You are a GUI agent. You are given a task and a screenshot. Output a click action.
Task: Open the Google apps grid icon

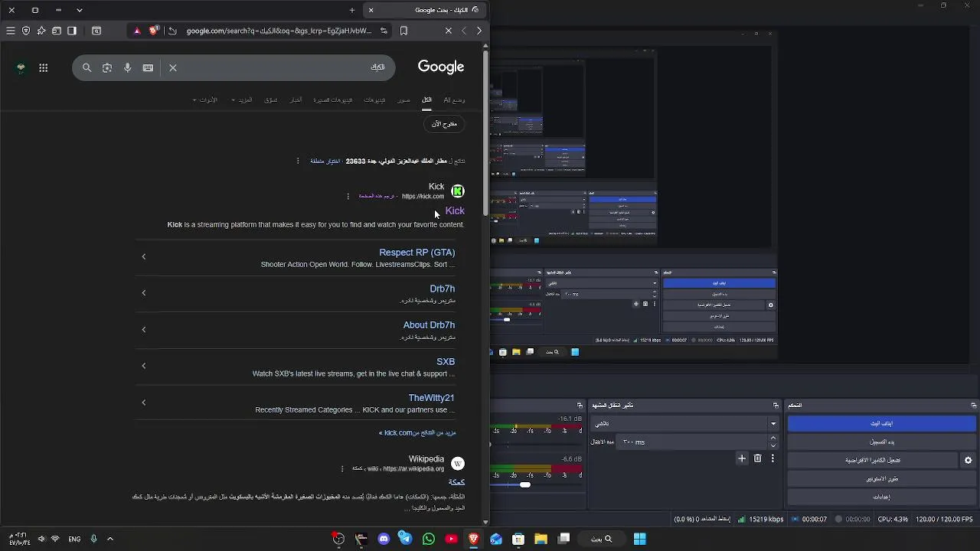43,67
